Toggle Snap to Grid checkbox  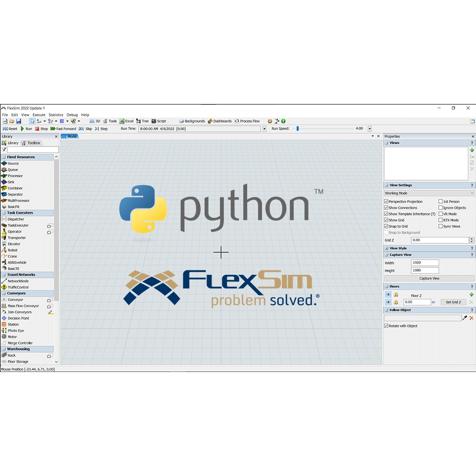click(386, 226)
